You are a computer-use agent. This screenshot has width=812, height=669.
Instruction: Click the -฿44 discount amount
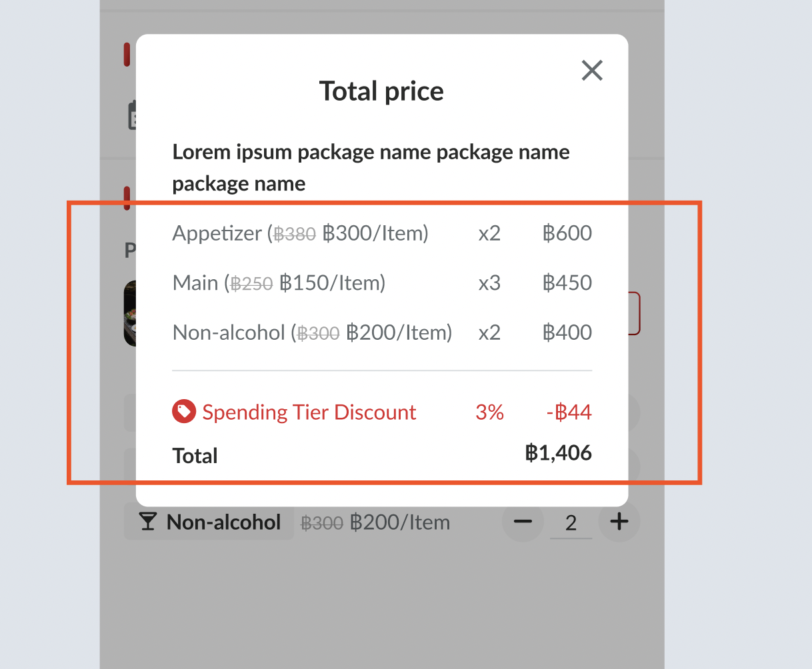point(569,412)
